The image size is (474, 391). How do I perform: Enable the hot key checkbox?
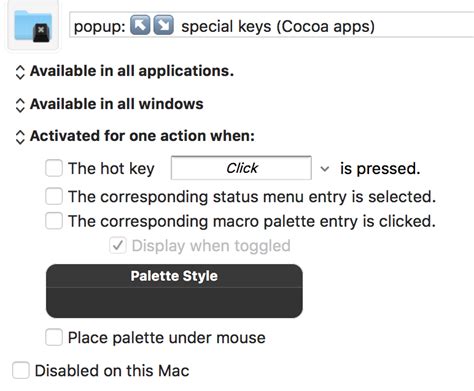point(54,168)
